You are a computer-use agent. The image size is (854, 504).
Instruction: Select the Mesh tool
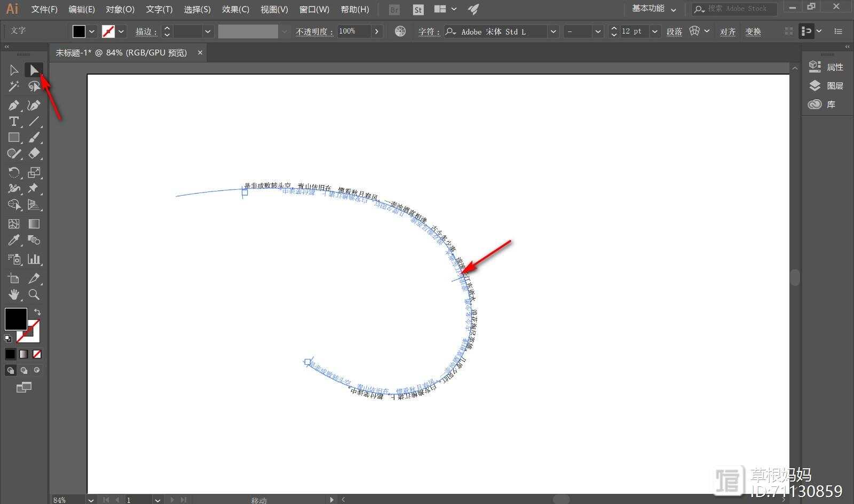click(x=14, y=224)
